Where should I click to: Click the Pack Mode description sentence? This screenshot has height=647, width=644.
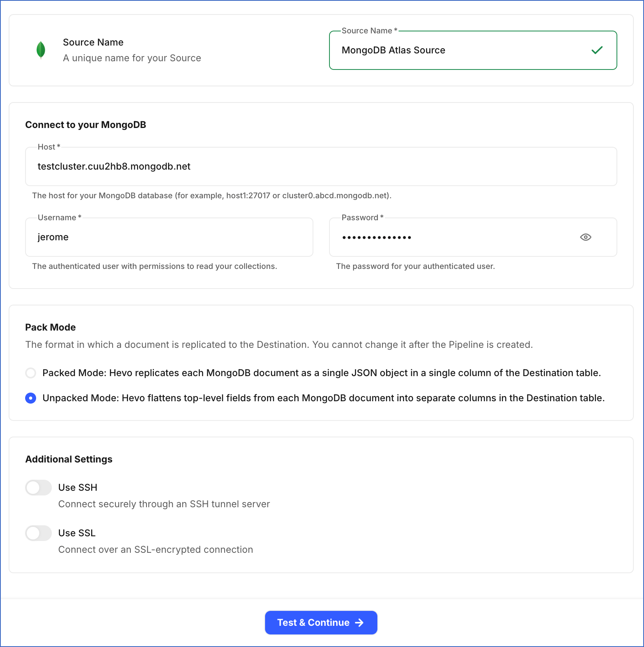(279, 345)
